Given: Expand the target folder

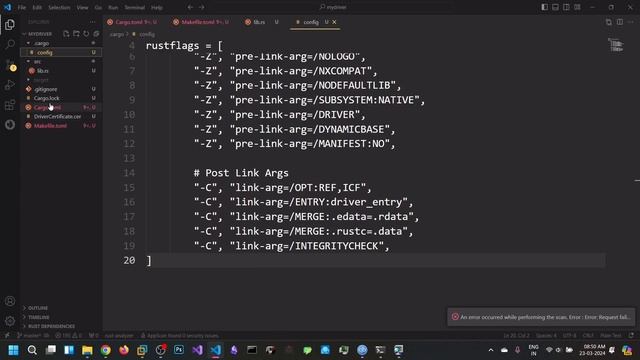Looking at the screenshot, I should click(x=60, y=80).
